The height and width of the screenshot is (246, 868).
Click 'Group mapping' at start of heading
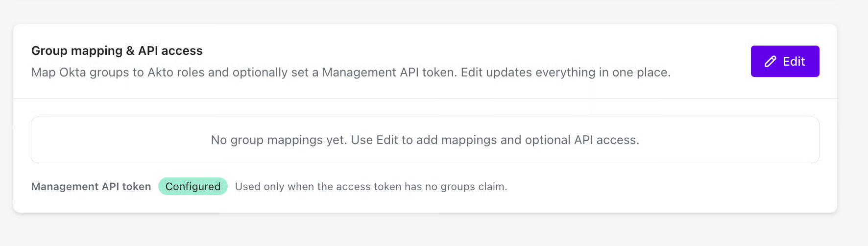click(x=77, y=51)
